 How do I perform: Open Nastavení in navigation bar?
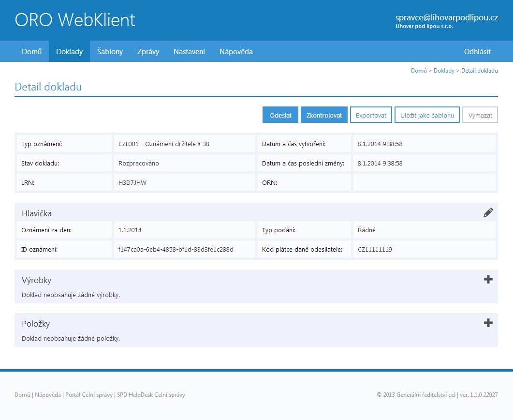point(189,51)
